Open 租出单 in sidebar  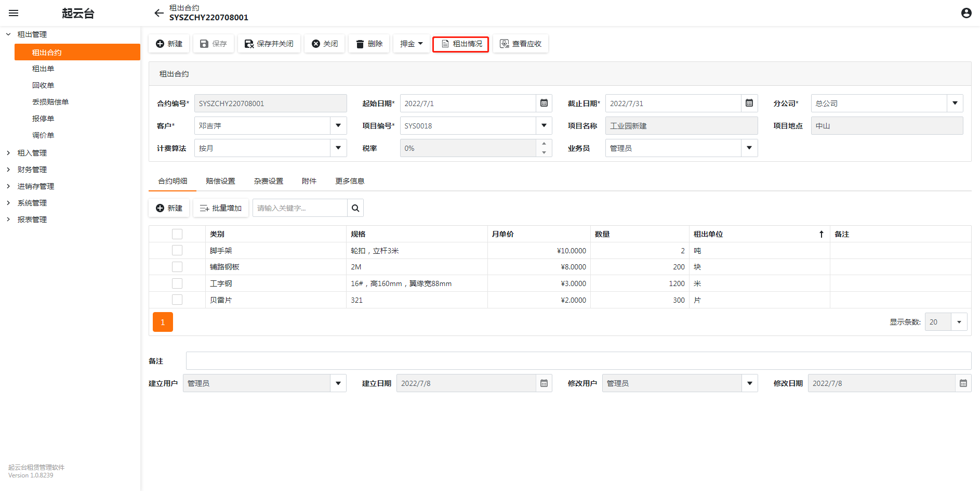(x=43, y=69)
